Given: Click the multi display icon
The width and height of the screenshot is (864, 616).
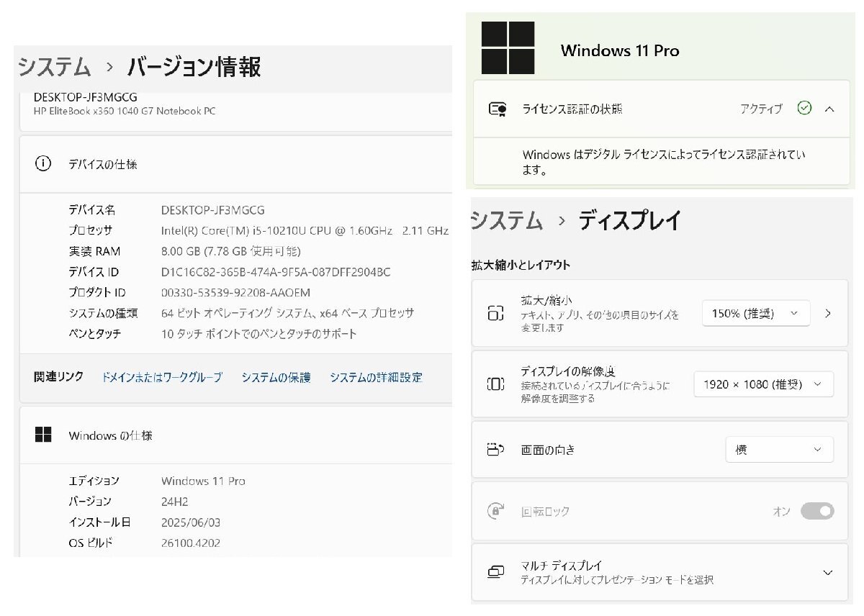Looking at the screenshot, I should [495, 572].
